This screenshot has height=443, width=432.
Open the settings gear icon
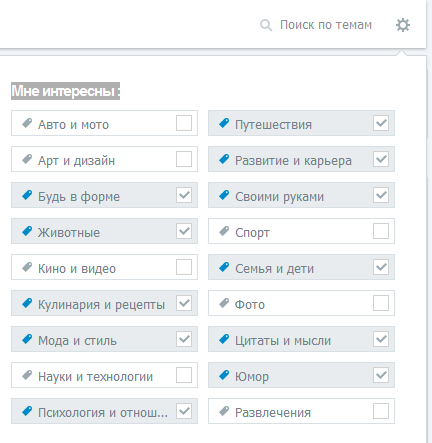coord(403,25)
